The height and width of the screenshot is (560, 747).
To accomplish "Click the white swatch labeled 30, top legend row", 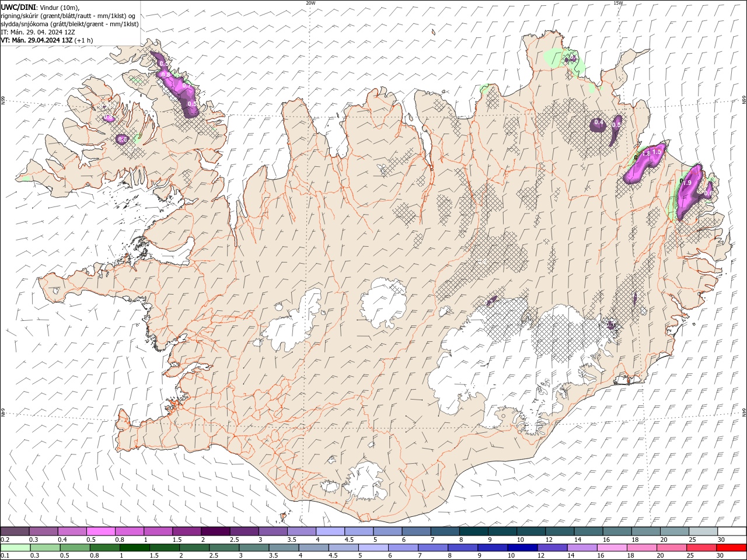I will pos(731,531).
